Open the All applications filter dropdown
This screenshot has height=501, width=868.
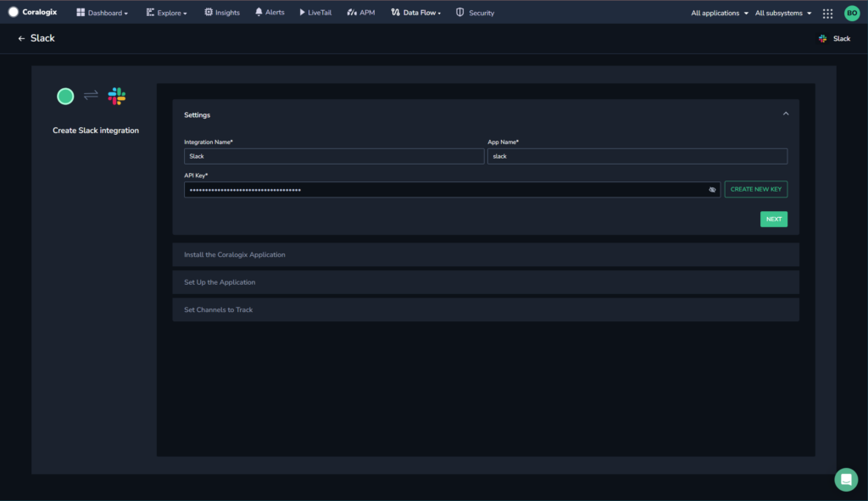click(720, 13)
